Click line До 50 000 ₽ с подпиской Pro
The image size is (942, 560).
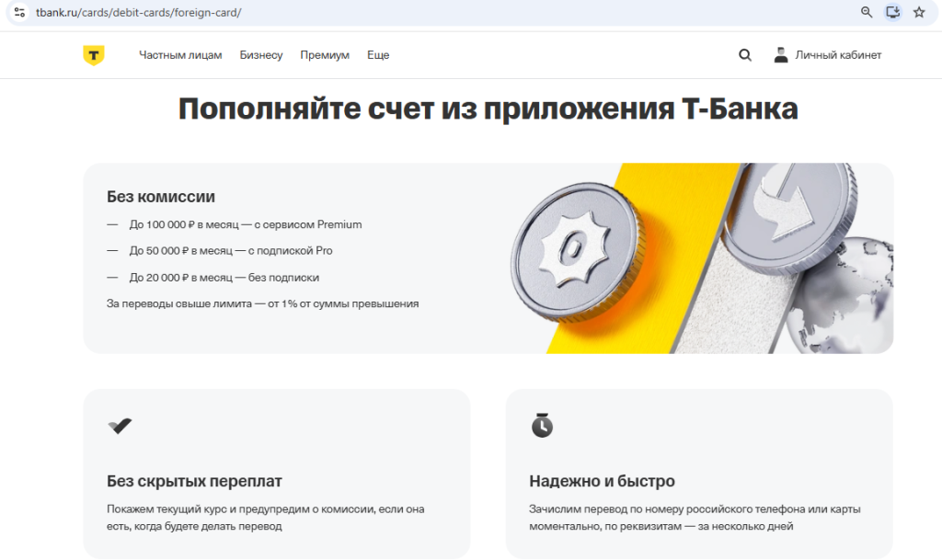click(231, 251)
